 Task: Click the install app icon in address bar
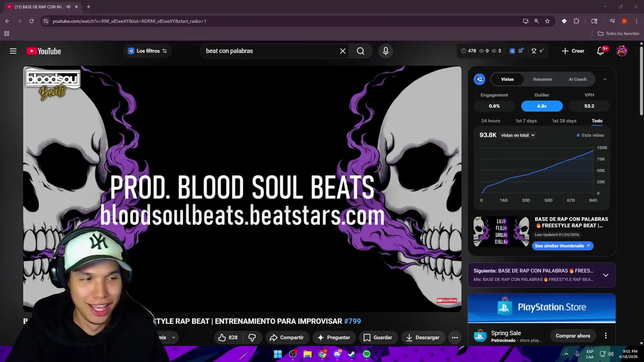tap(526, 21)
